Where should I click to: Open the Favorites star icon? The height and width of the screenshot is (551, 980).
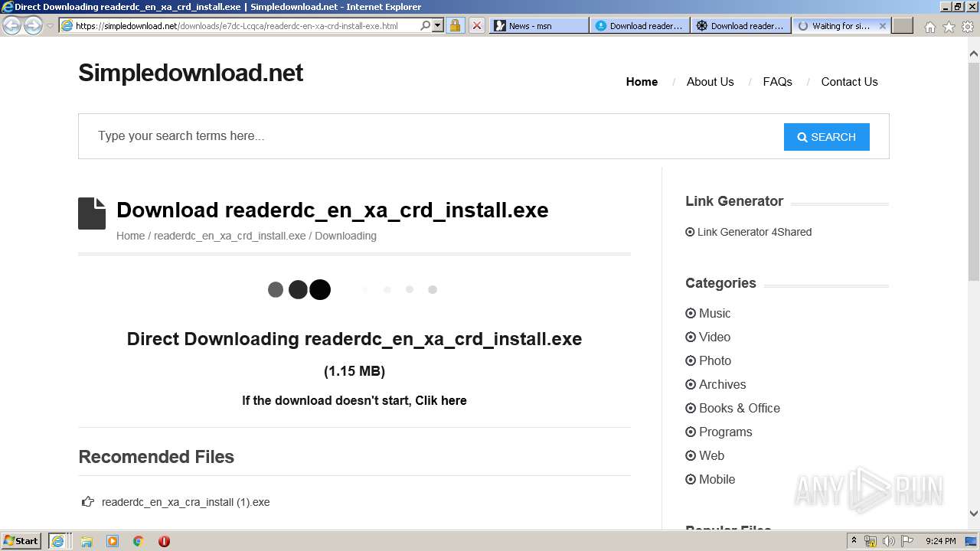(949, 27)
